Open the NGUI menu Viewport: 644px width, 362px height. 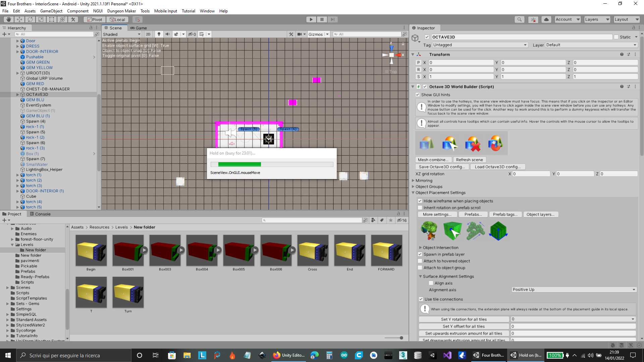coord(98,11)
